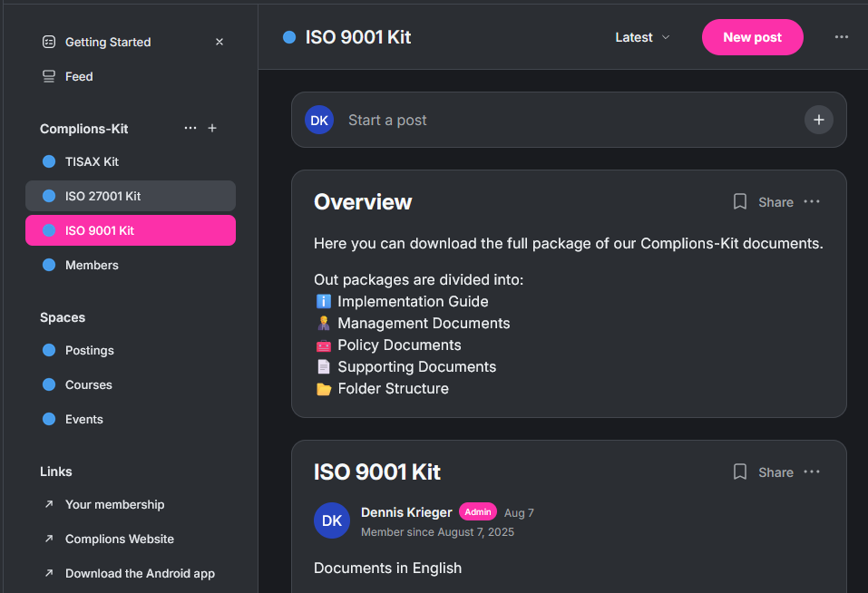Share the Overview post

point(775,202)
